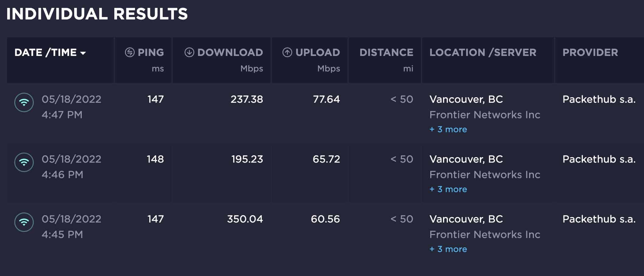Sort by Upload column header
644x276 pixels.
317,52
